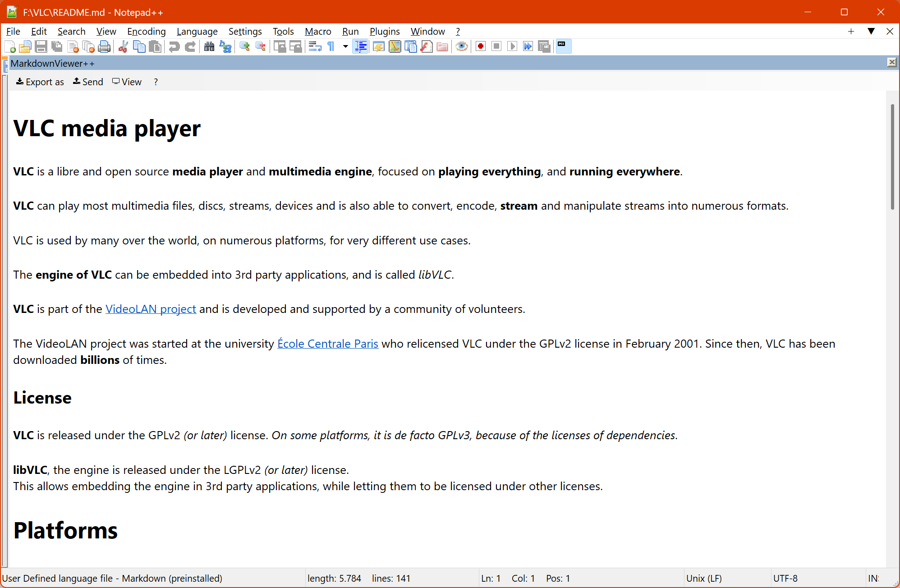Open the View dropdown in MarkdownViewer++ panel
Screen dimensions: 900x588
(127, 82)
